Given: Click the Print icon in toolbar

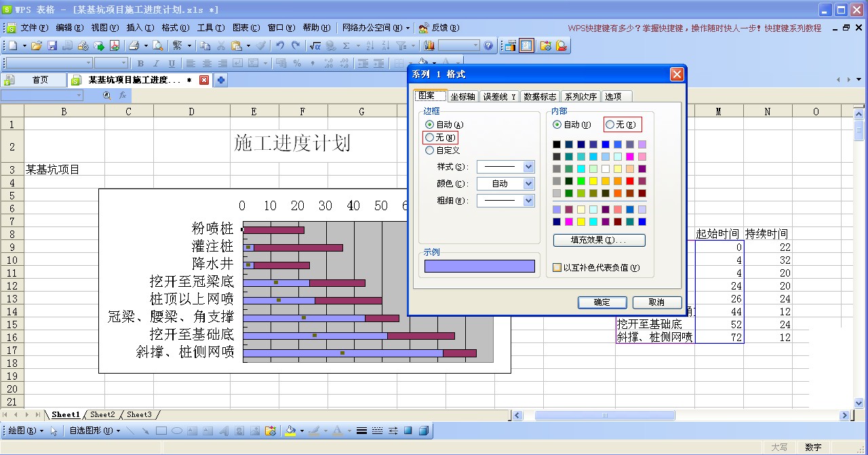Looking at the screenshot, I should point(134,46).
